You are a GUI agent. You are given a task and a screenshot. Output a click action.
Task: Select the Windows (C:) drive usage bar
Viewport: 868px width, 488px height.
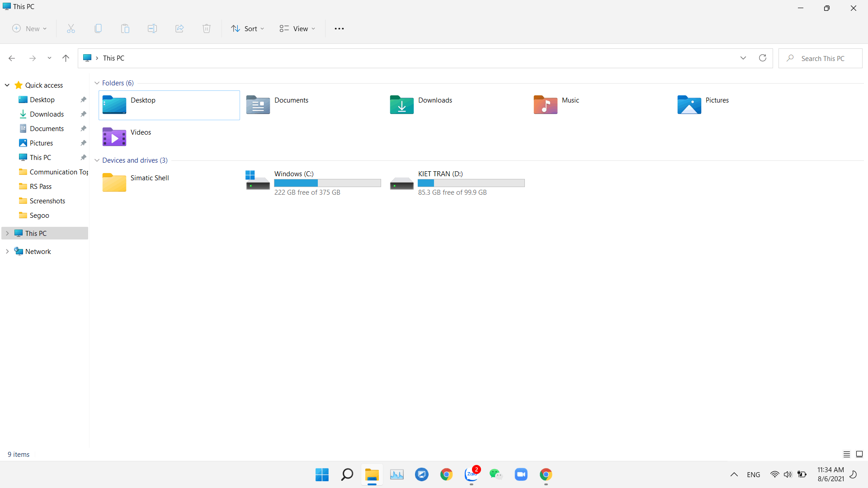[x=327, y=183]
